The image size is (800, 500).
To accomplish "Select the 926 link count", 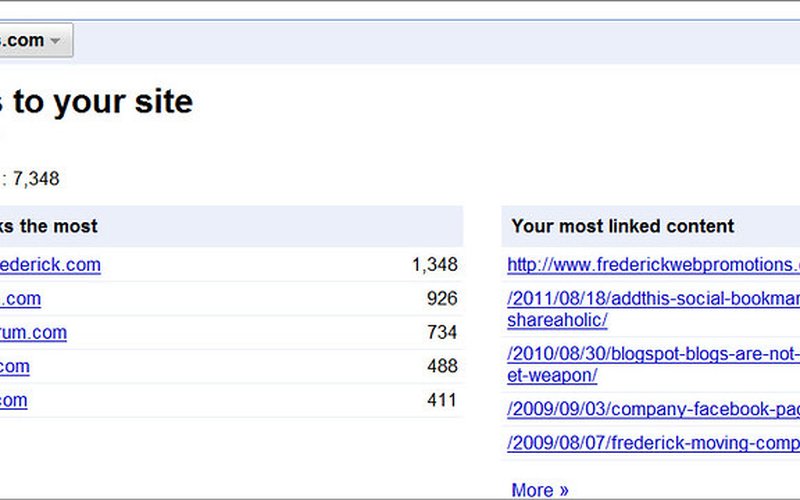I will (x=442, y=298).
